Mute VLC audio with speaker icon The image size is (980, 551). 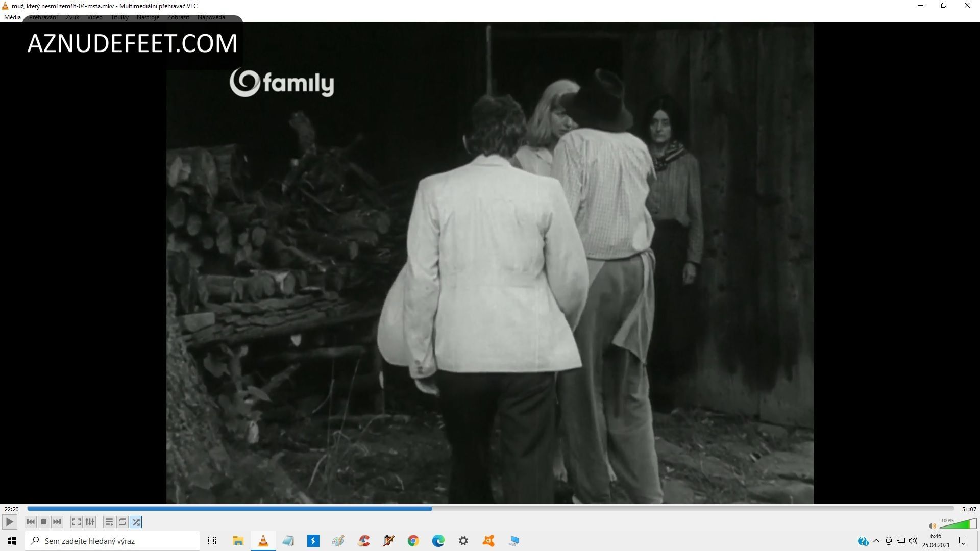[932, 525]
